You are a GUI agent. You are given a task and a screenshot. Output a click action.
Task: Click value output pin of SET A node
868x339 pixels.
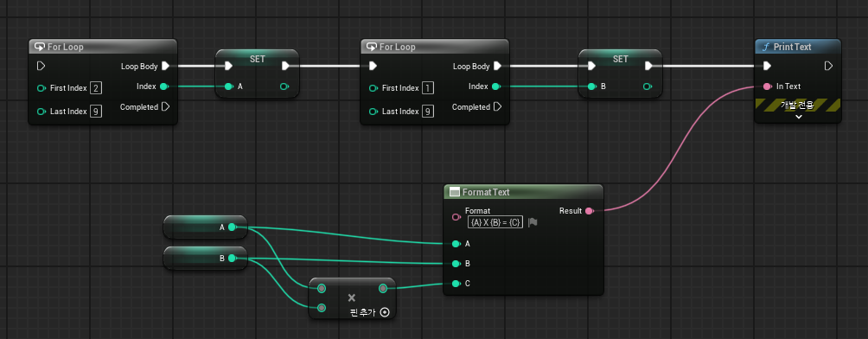point(284,86)
